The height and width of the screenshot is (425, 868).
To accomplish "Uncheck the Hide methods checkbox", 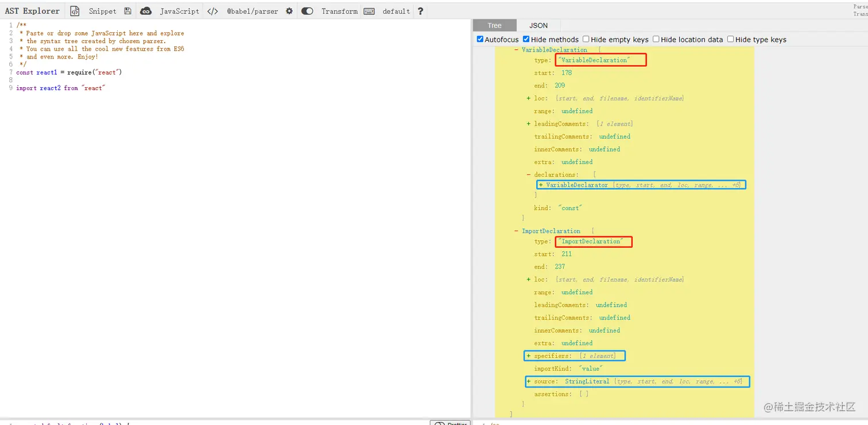I will point(526,40).
